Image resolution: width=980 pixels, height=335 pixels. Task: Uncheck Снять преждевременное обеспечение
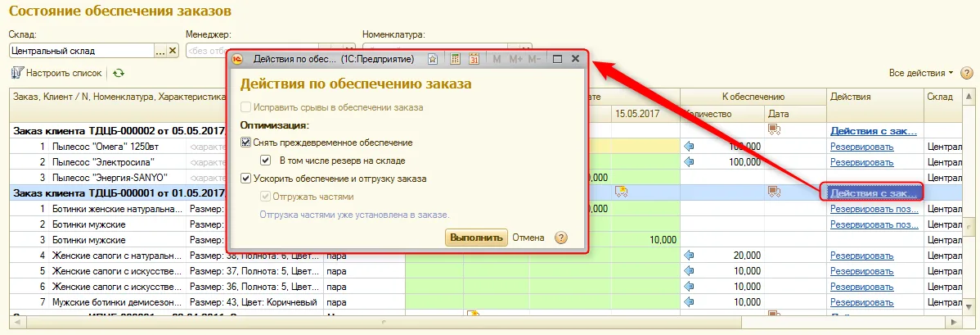(x=245, y=143)
